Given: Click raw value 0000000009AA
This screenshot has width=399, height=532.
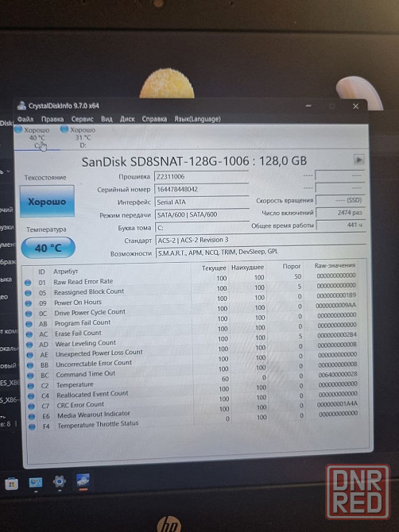Looking at the screenshot, I should (335, 306).
